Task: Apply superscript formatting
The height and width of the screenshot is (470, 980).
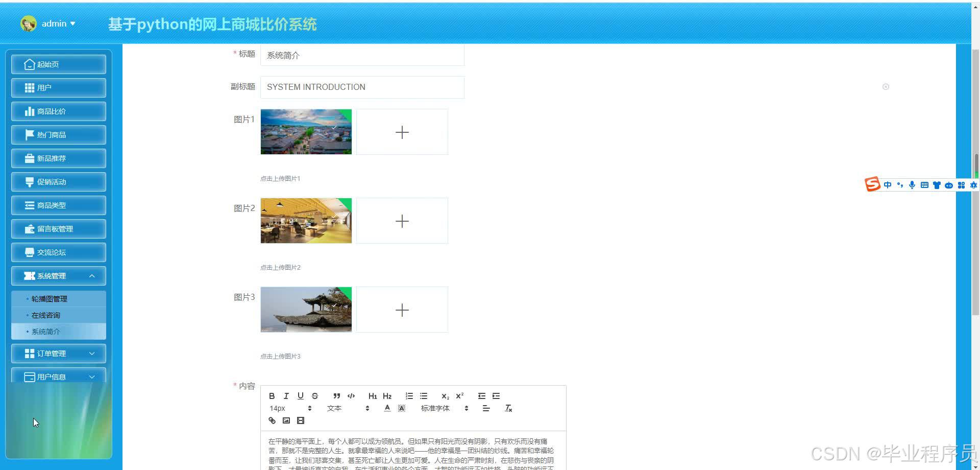Action: (x=459, y=396)
